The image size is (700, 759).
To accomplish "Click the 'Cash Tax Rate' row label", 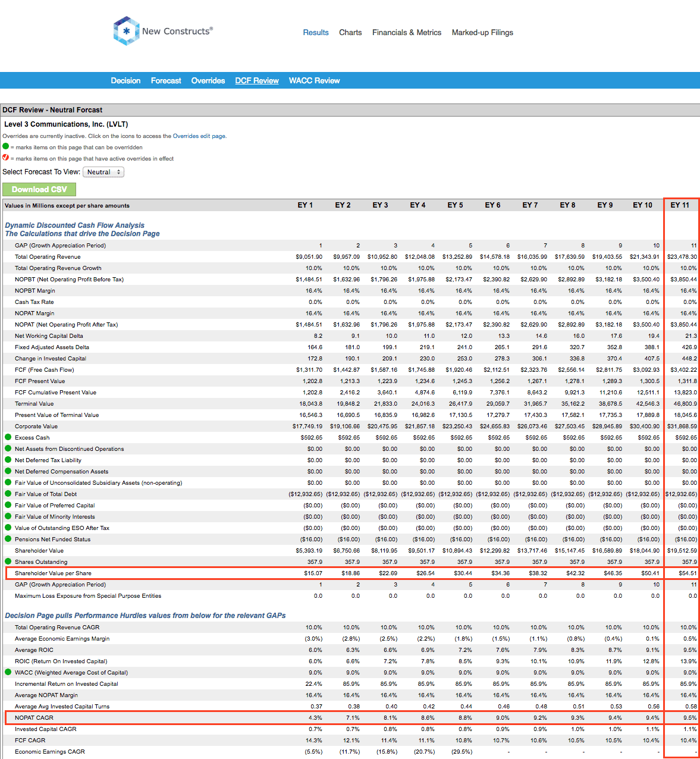I will (34, 302).
